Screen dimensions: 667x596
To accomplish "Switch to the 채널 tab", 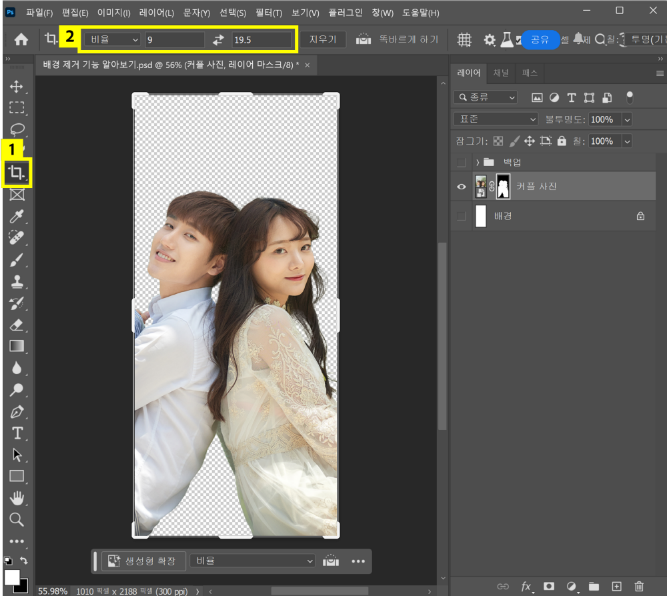I will pyautogui.click(x=501, y=73).
